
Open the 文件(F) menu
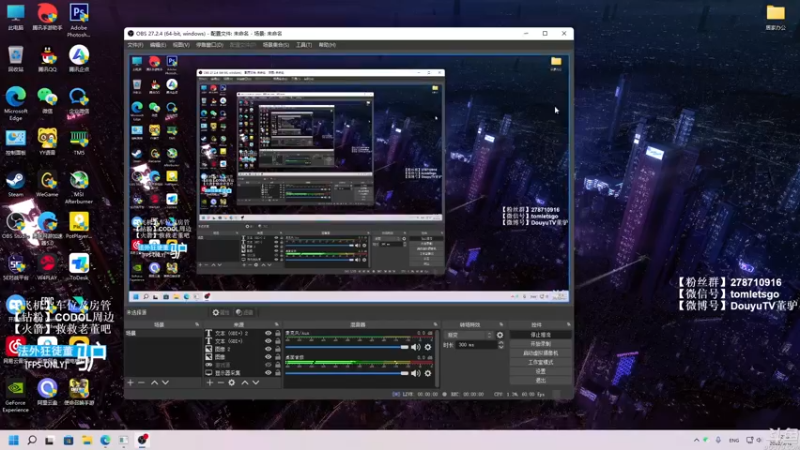(x=135, y=45)
